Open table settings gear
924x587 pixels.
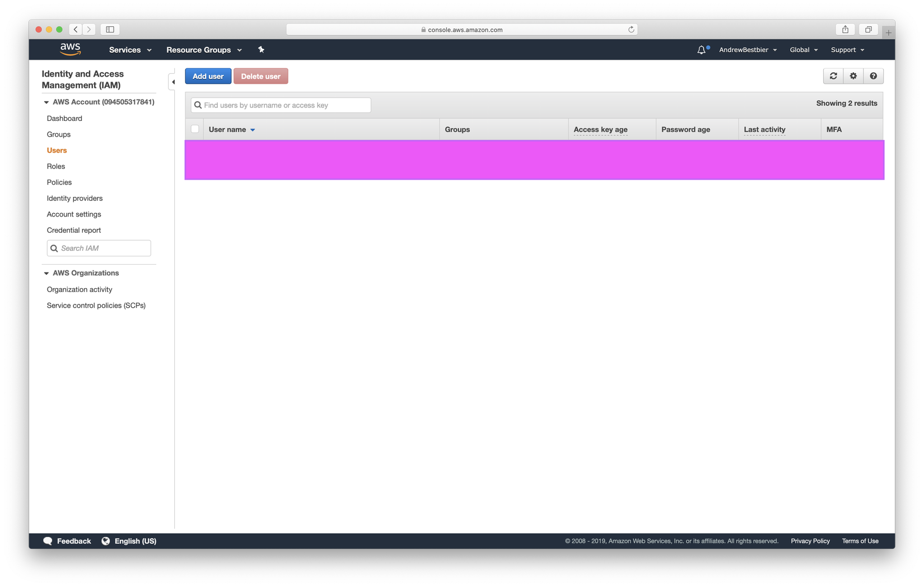pyautogui.click(x=853, y=76)
